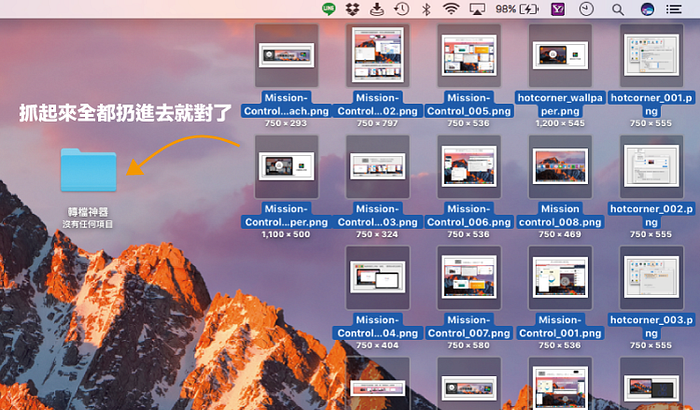Click the 750 × 797 dimension label
700x410 pixels.
coord(378,123)
